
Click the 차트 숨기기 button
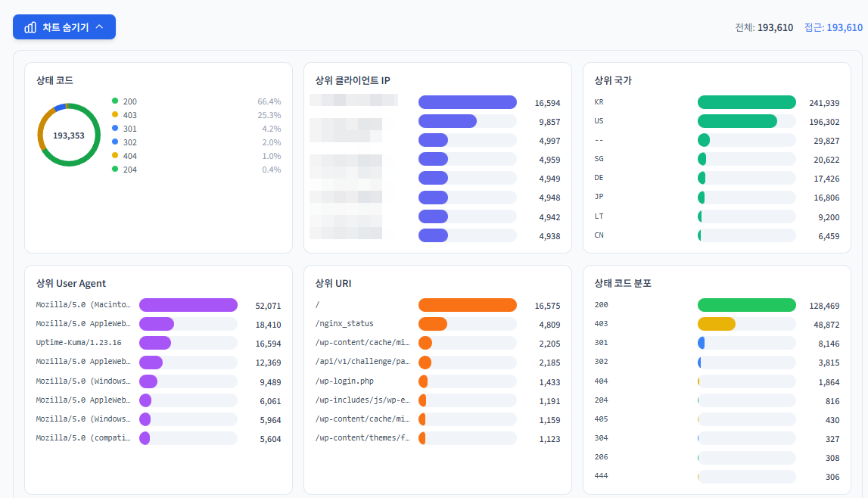(x=64, y=26)
